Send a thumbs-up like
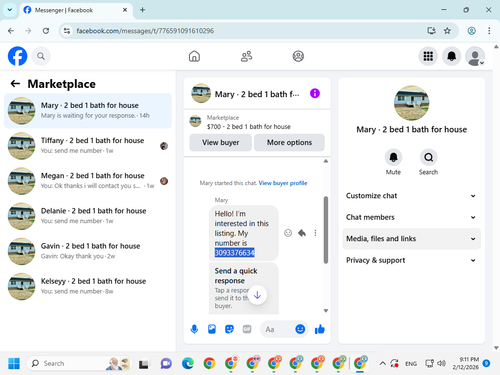Viewport: 500px width, 375px height. [x=320, y=329]
